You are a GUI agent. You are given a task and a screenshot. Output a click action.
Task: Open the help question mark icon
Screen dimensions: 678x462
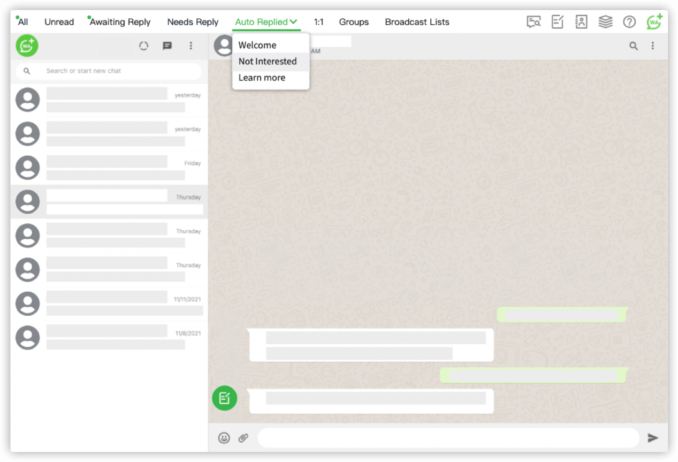(x=629, y=22)
